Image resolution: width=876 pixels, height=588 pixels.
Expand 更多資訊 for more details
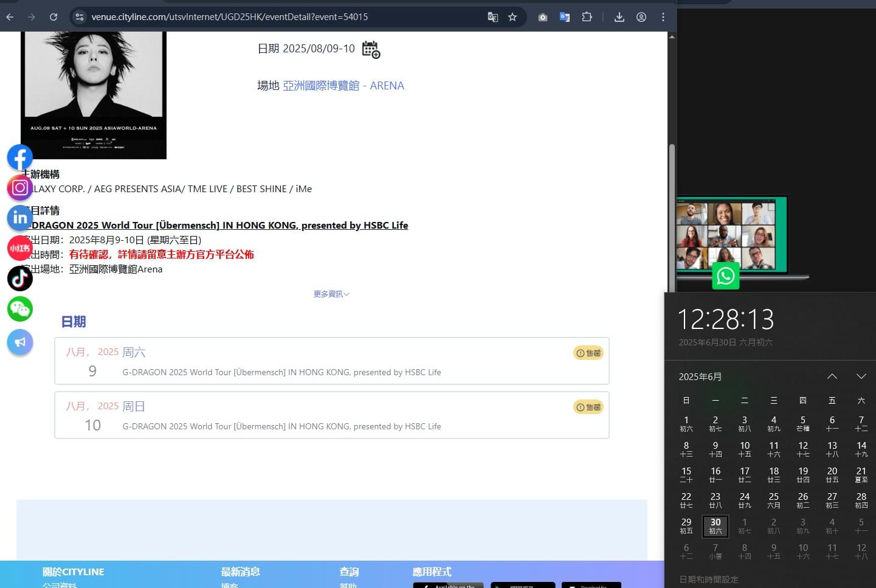[331, 294]
